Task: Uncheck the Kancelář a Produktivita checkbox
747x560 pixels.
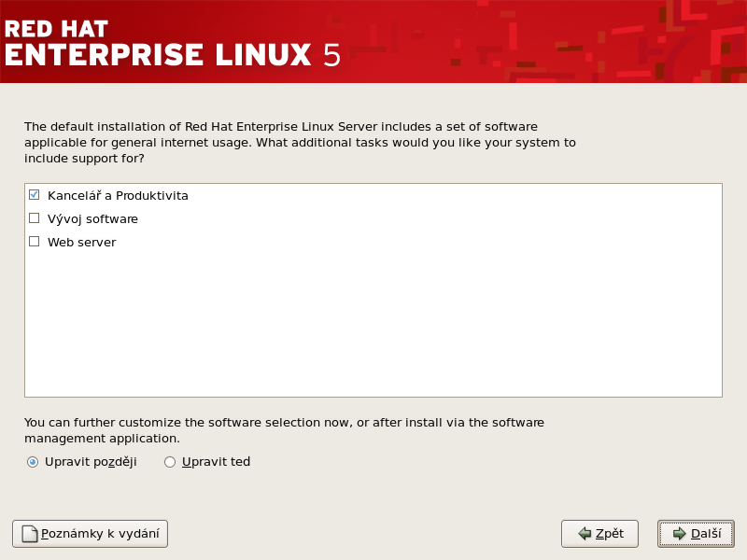Action: click(x=35, y=195)
